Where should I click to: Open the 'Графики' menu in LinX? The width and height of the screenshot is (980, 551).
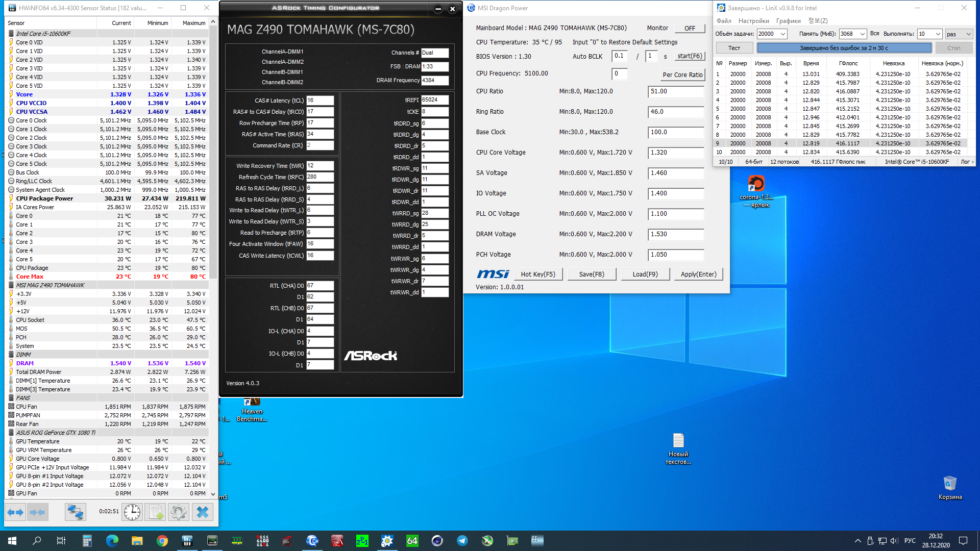tap(788, 21)
